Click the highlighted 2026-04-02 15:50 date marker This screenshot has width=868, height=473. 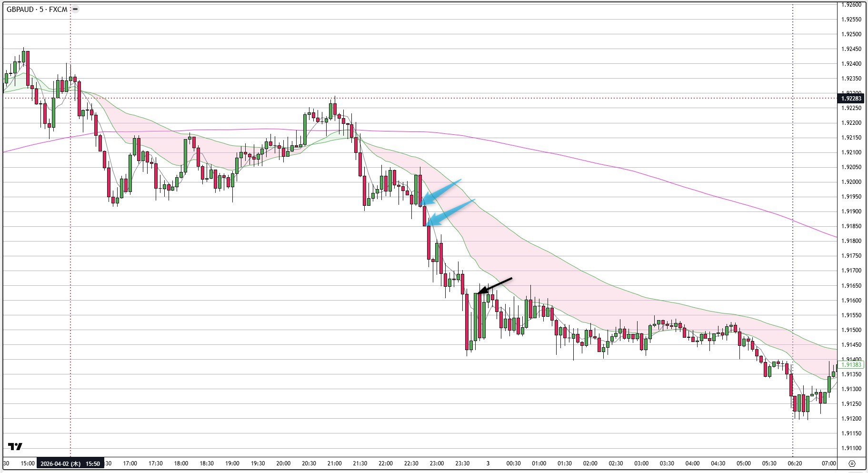click(70, 463)
